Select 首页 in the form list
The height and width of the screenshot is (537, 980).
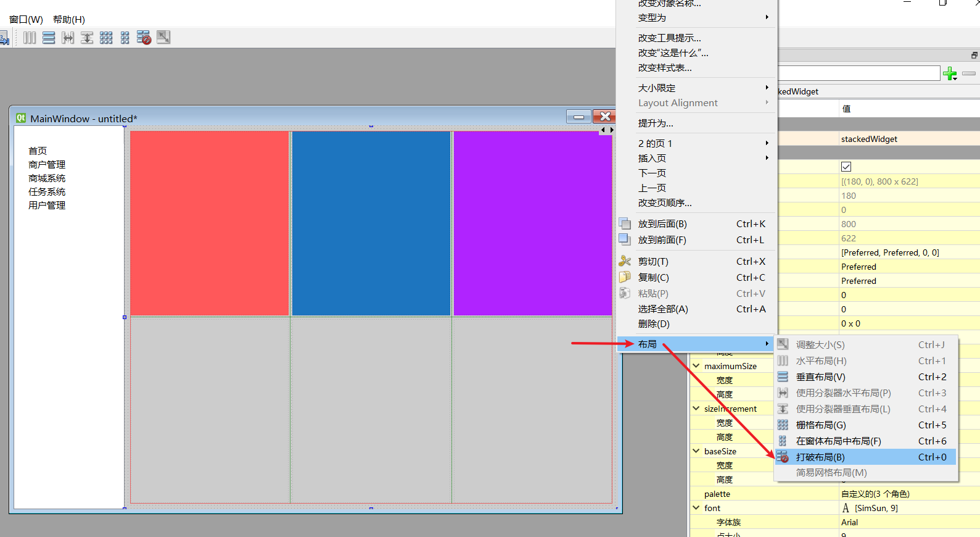pyautogui.click(x=38, y=151)
